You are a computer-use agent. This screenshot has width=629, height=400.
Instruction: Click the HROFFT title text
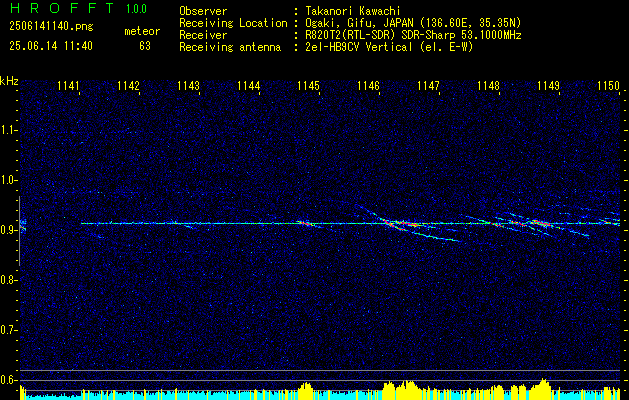click(62, 8)
